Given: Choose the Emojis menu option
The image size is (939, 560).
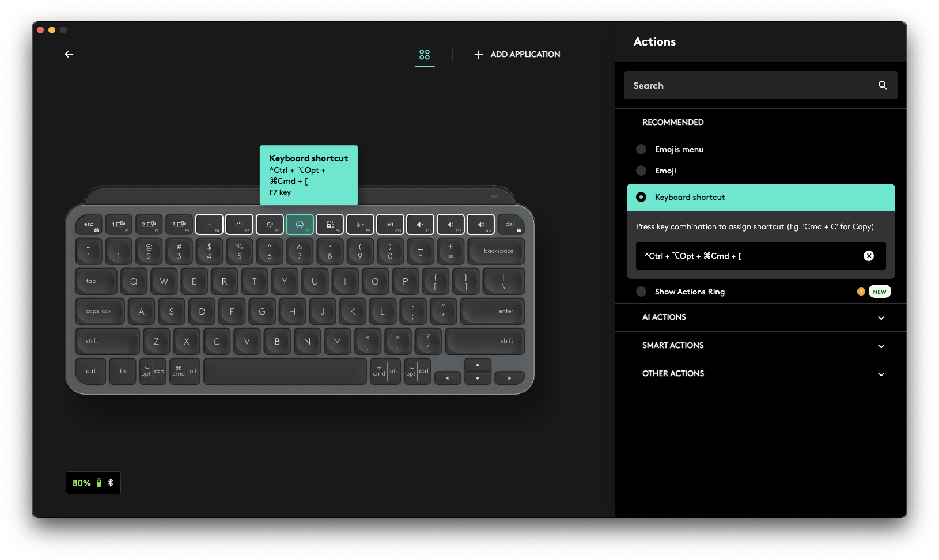Looking at the screenshot, I should [x=641, y=149].
